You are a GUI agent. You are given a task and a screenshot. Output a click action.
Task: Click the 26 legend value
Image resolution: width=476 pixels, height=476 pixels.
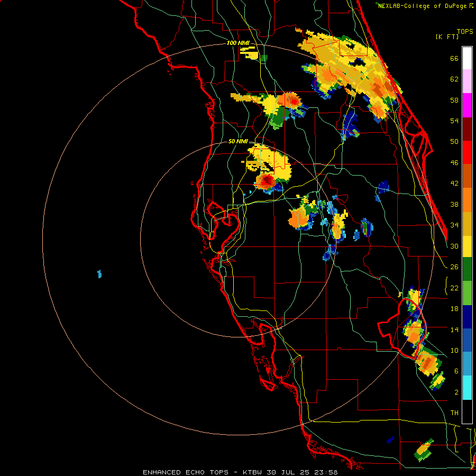tap(454, 267)
